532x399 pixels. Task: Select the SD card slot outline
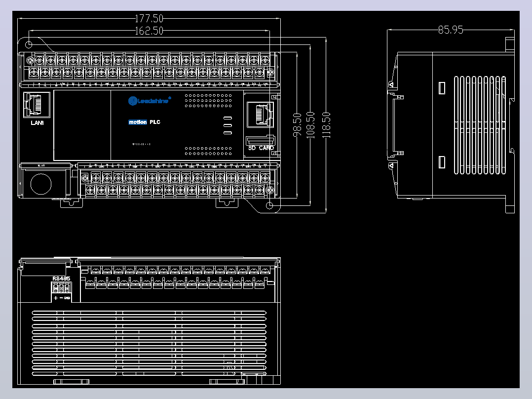tap(260, 140)
